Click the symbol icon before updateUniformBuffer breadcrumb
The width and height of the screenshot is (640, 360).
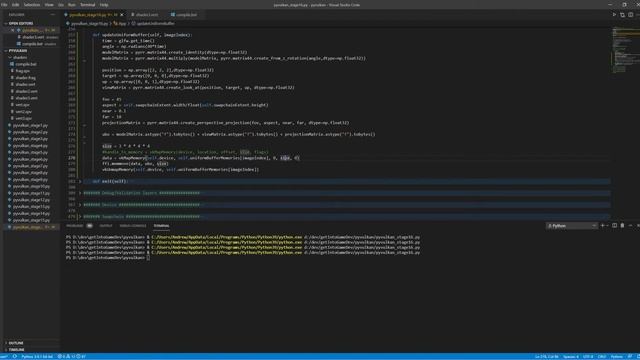point(133,24)
